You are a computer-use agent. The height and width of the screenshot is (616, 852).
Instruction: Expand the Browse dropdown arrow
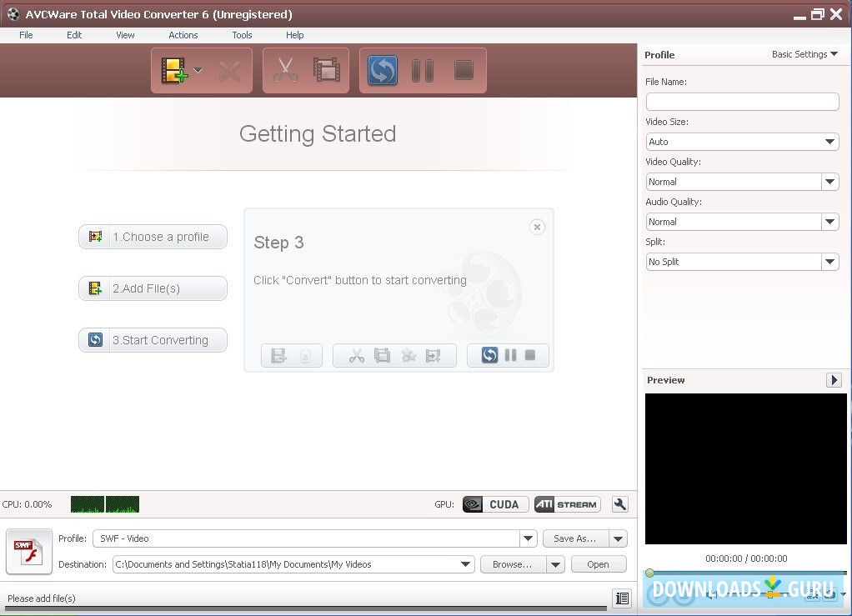555,564
